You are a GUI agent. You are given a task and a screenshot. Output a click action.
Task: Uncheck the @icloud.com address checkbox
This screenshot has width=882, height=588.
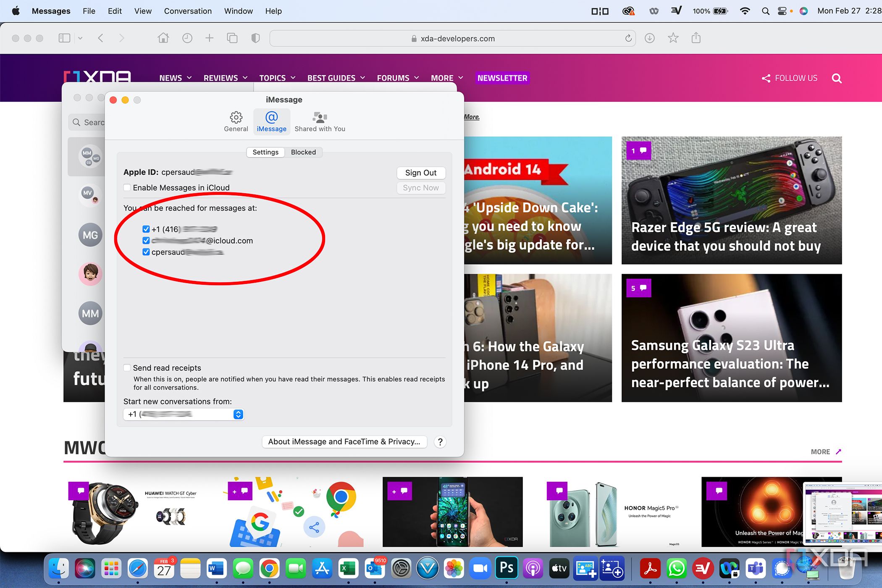[x=146, y=241]
